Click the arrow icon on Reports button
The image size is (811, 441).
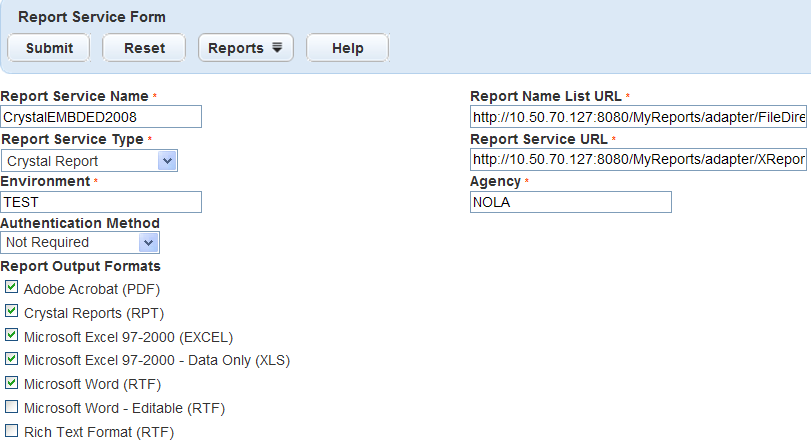click(277, 48)
